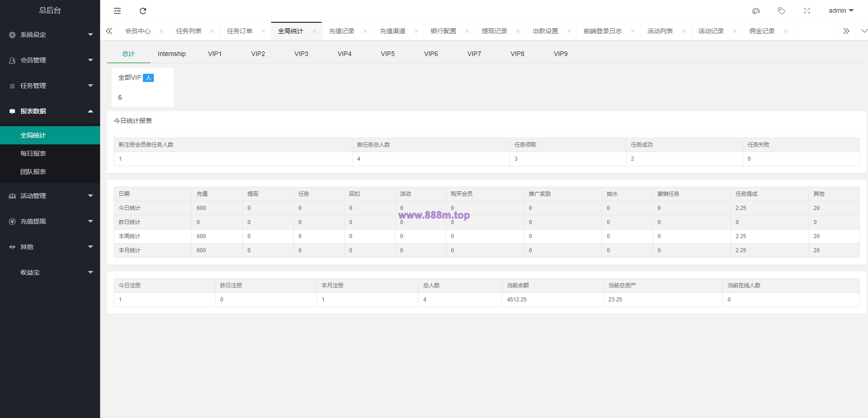Switch to the 充值记录 tab
Screen dimensions: 868x418
click(342, 31)
